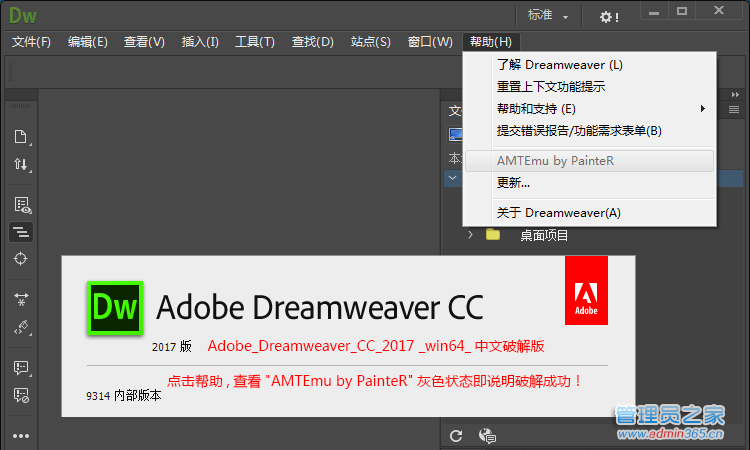The image size is (750, 450).
Task: Open the 窗口(W) menu
Action: pos(430,42)
